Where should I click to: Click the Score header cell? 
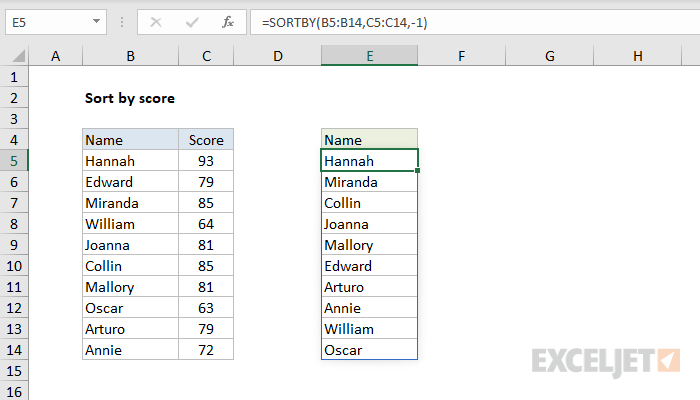[205, 141]
